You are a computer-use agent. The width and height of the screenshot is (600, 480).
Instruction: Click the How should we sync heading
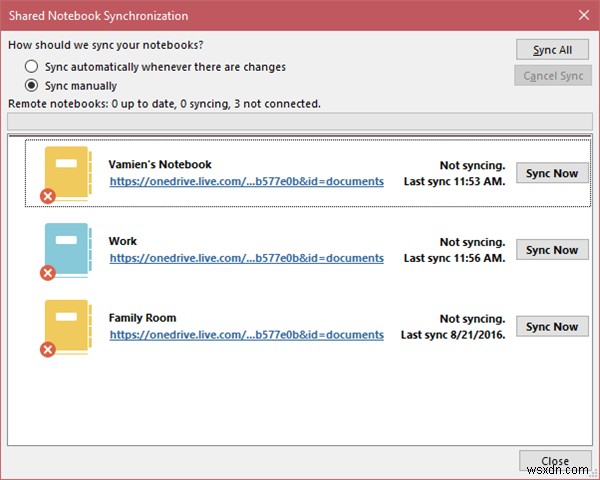pyautogui.click(x=106, y=45)
